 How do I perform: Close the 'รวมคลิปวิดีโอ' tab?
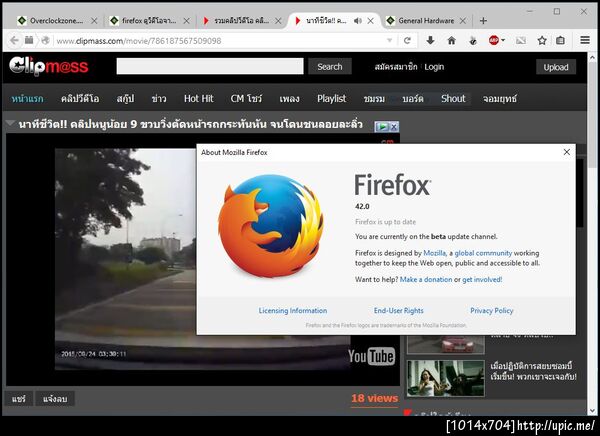click(x=279, y=21)
